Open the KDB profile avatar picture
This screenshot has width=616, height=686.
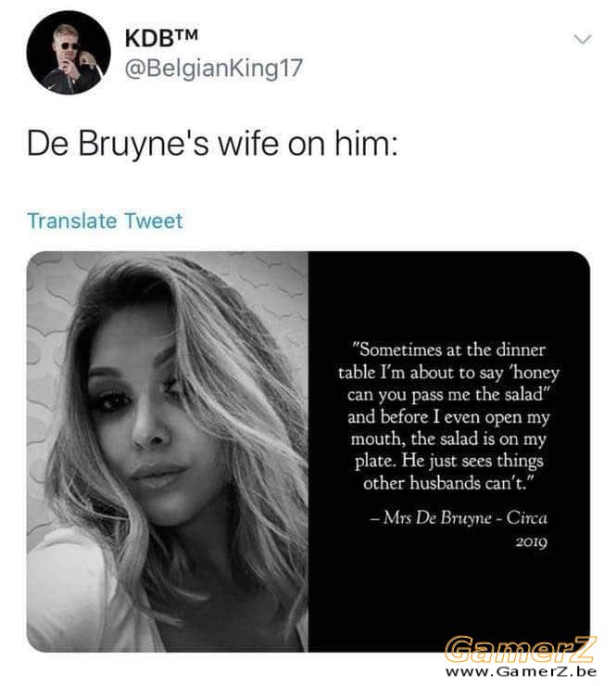tap(69, 54)
